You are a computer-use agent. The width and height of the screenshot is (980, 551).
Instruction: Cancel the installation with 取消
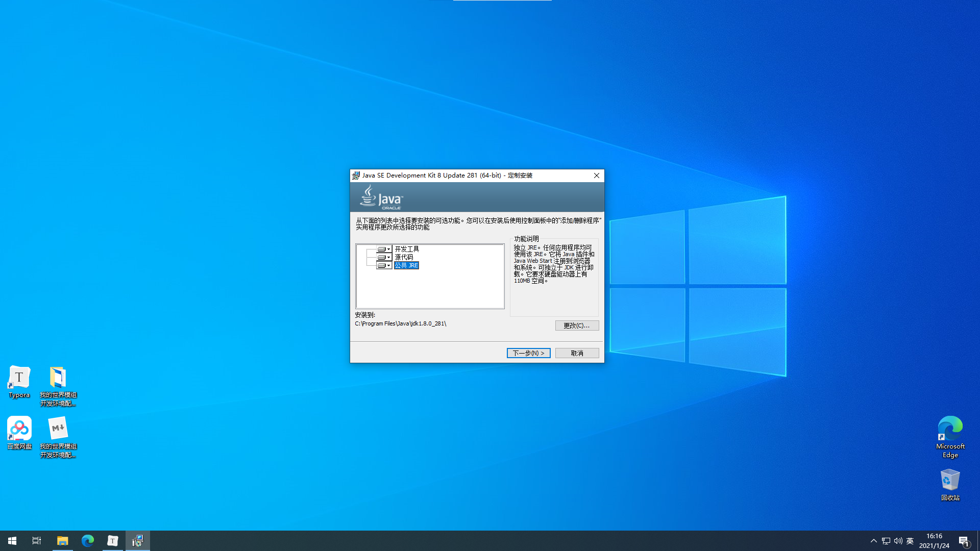click(x=577, y=353)
